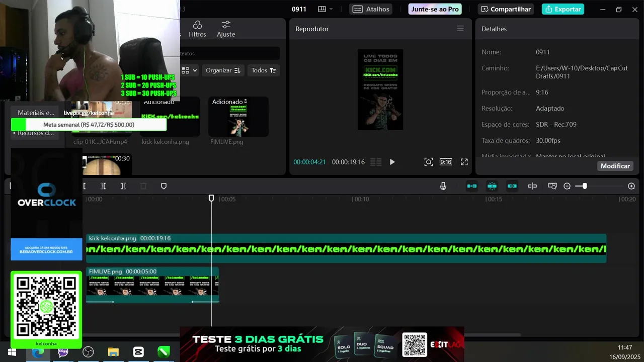Select the kick kelconha.png media thumbnail
The height and width of the screenshot is (362, 644).
pyautogui.click(x=170, y=117)
